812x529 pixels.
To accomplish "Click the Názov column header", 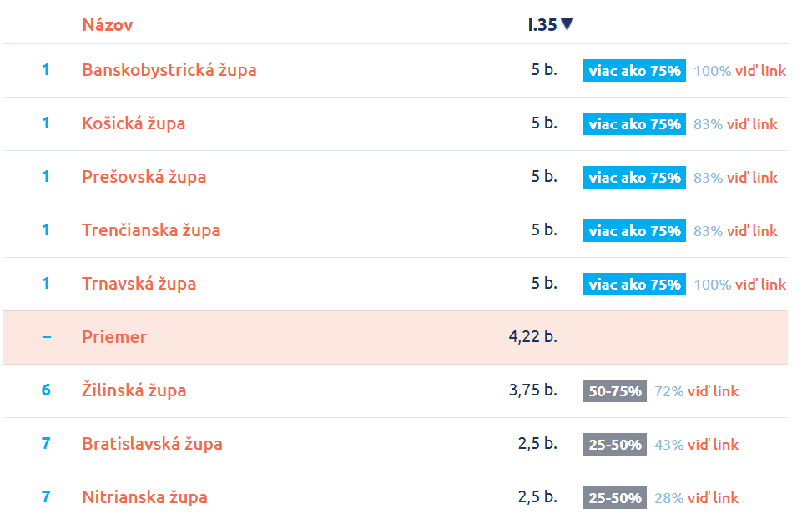I will point(107,25).
